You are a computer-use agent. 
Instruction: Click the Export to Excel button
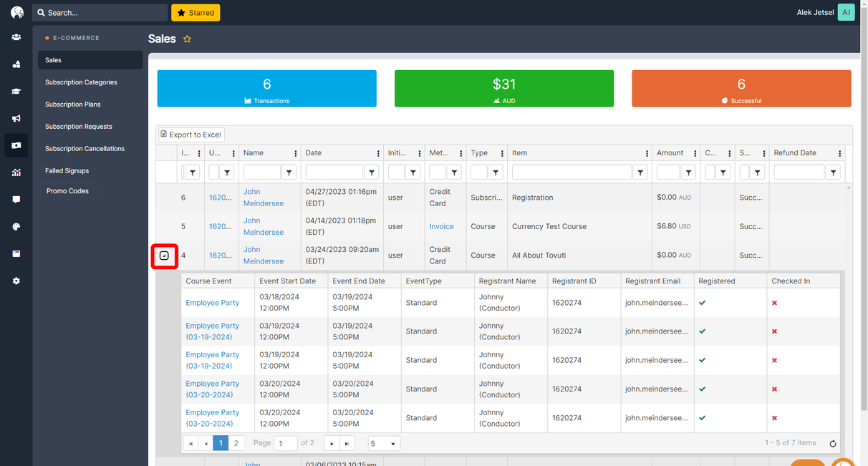coord(191,135)
